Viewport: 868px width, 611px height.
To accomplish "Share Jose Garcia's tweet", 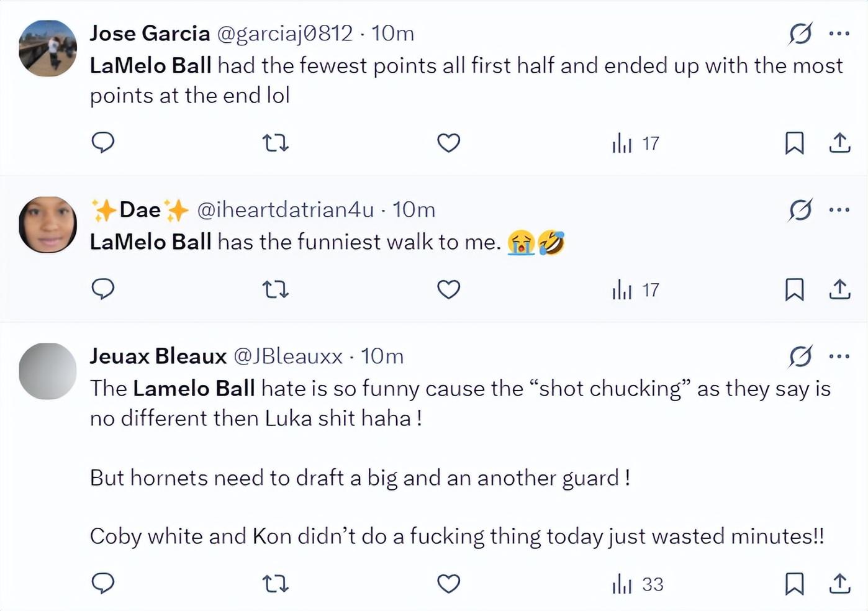I will coord(839,143).
